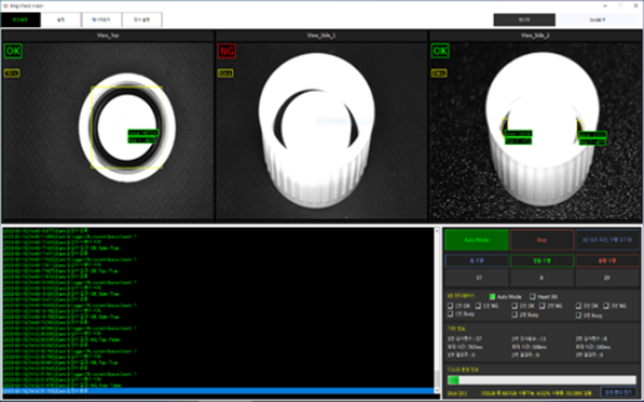Viewport: 644px width, 402px height.
Task: Toggle the 3번 OK checkbox
Action: pos(578,306)
